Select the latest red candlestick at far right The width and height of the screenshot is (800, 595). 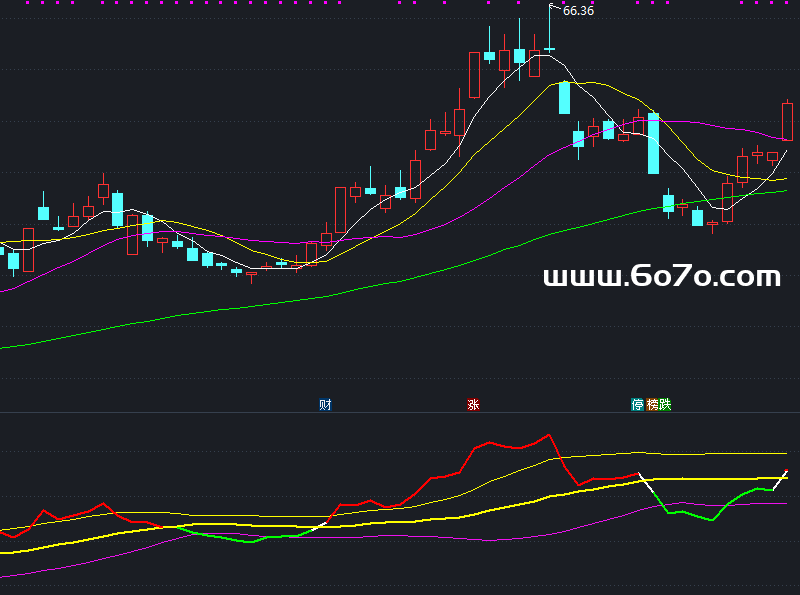click(x=787, y=121)
